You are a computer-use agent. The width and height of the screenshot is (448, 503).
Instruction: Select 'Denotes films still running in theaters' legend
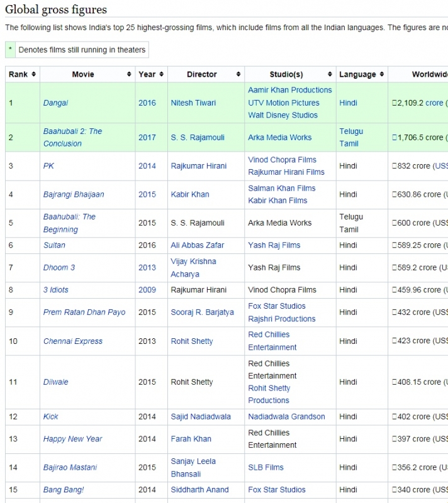click(82, 50)
